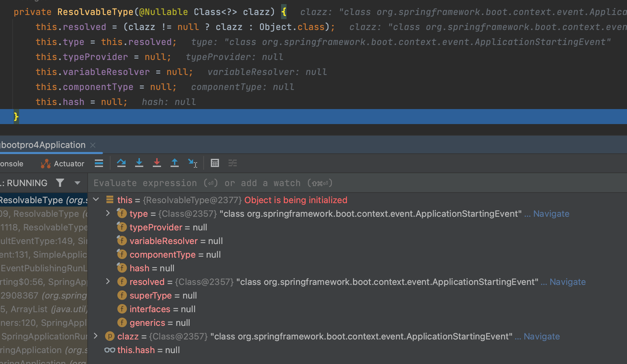The width and height of the screenshot is (627, 364).
Task: Click the Step Over debugger icon
Action: tap(121, 163)
